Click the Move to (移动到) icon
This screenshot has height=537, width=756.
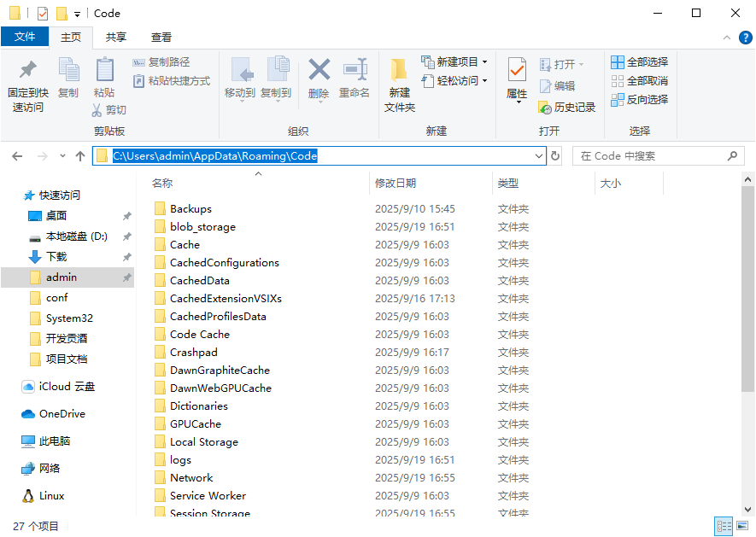242,69
